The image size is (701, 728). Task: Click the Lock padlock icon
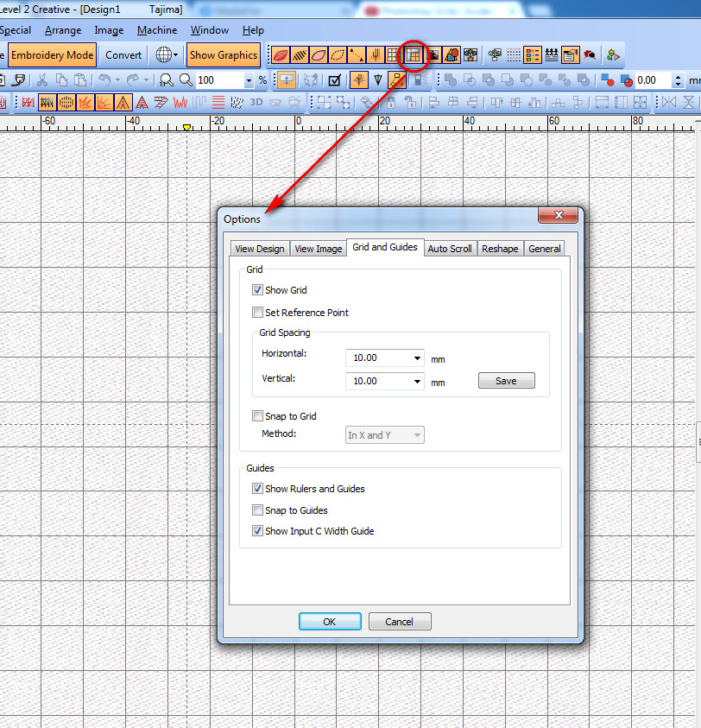[391, 102]
